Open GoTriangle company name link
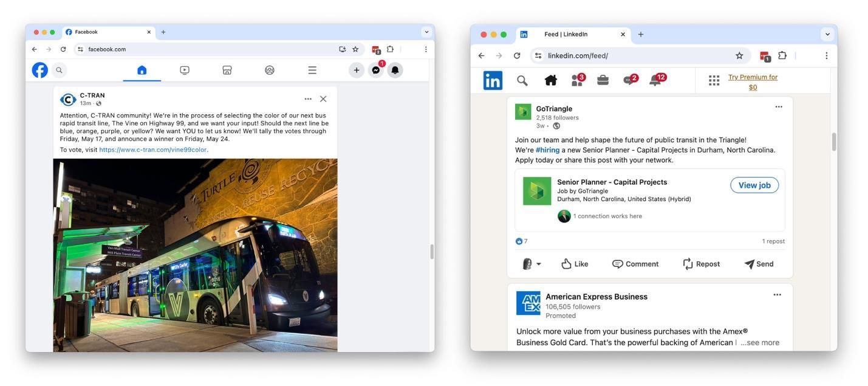The height and width of the screenshot is (386, 868). coord(554,109)
